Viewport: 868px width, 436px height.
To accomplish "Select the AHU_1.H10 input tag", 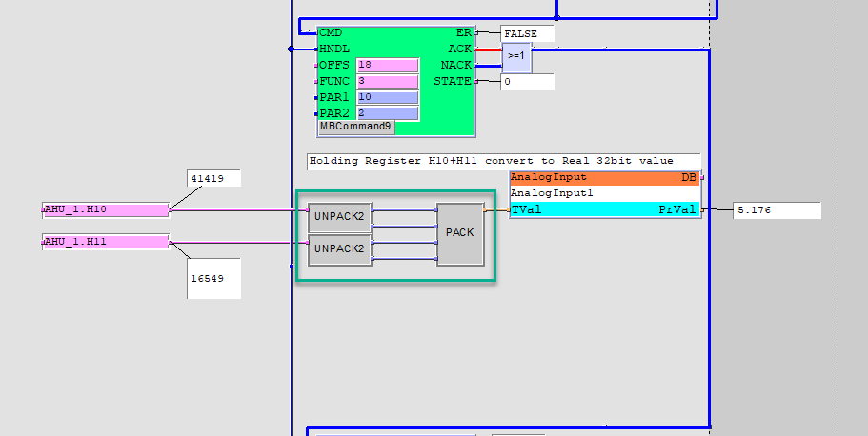I will pos(106,209).
